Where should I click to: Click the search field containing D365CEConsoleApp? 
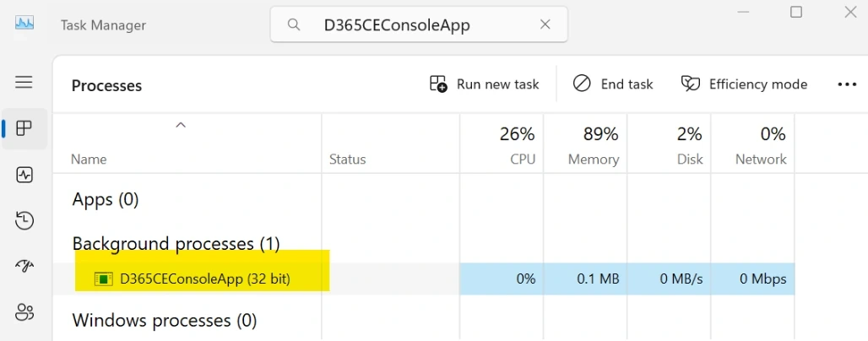[x=419, y=24]
